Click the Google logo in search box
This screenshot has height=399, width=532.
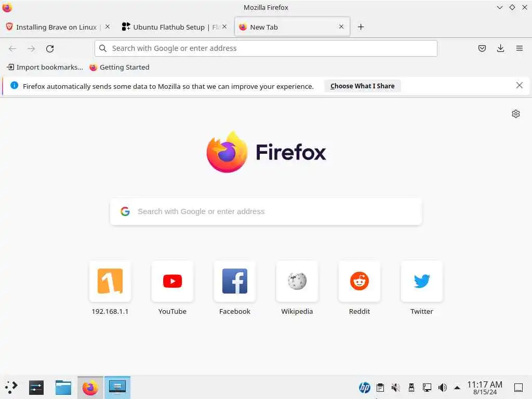tap(125, 211)
